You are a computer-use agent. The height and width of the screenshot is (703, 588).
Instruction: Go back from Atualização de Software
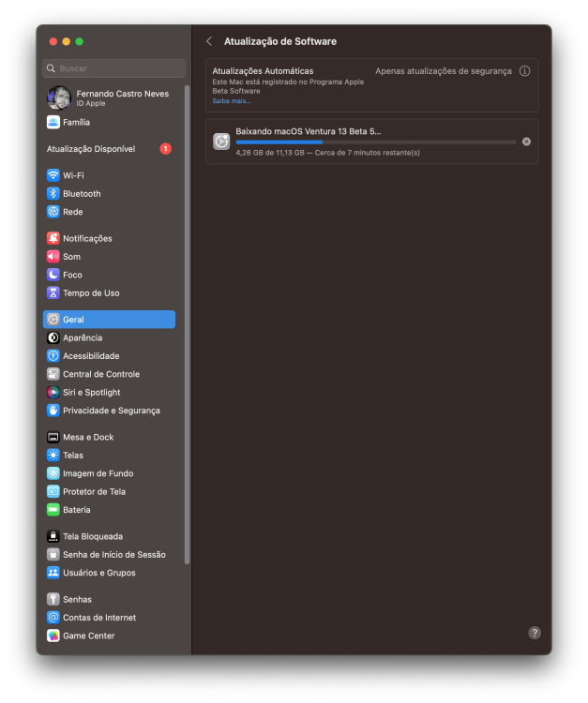coord(209,41)
